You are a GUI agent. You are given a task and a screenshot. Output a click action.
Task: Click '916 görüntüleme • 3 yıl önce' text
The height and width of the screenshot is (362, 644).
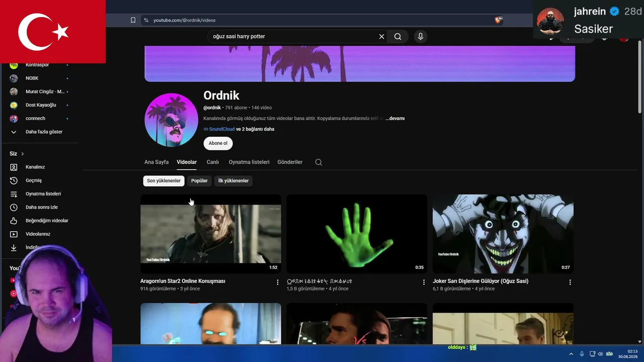[x=170, y=289]
